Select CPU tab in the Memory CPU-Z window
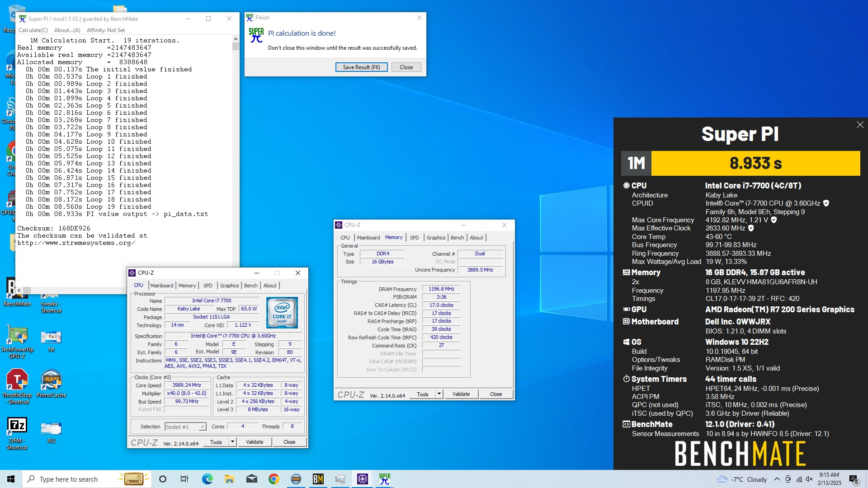Viewport: 868px width, 488px height. tap(345, 238)
